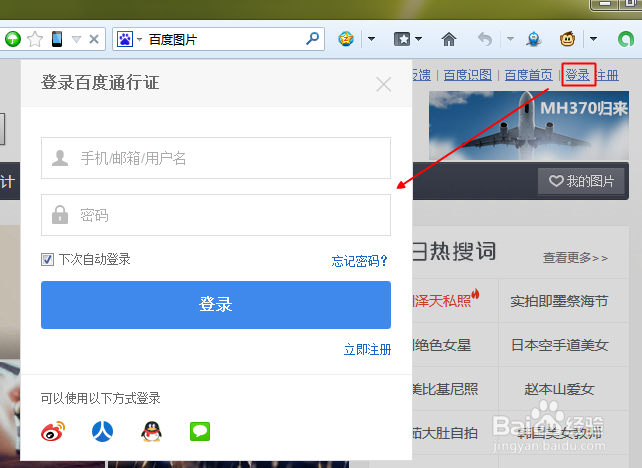Click the mobile phone icon in address bar
Screen dimensions: 642x468
click(57, 39)
